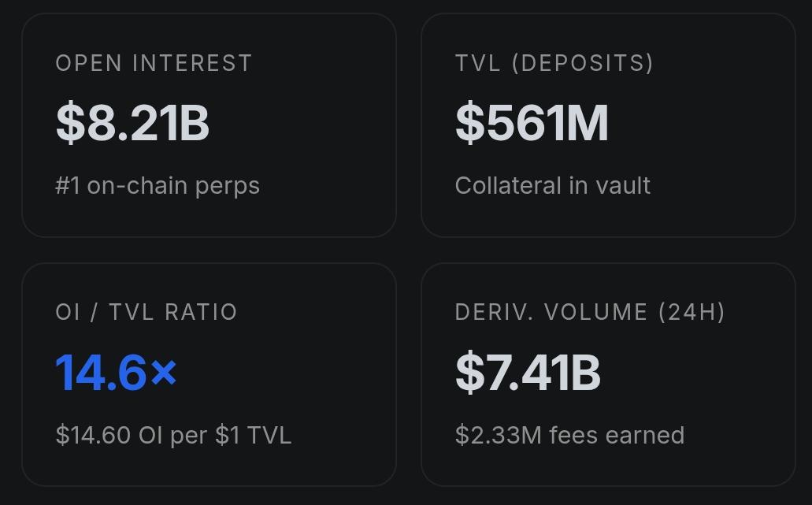Click the "$2.33M fees earned" caption
This screenshot has width=812, height=505.
[x=569, y=435]
